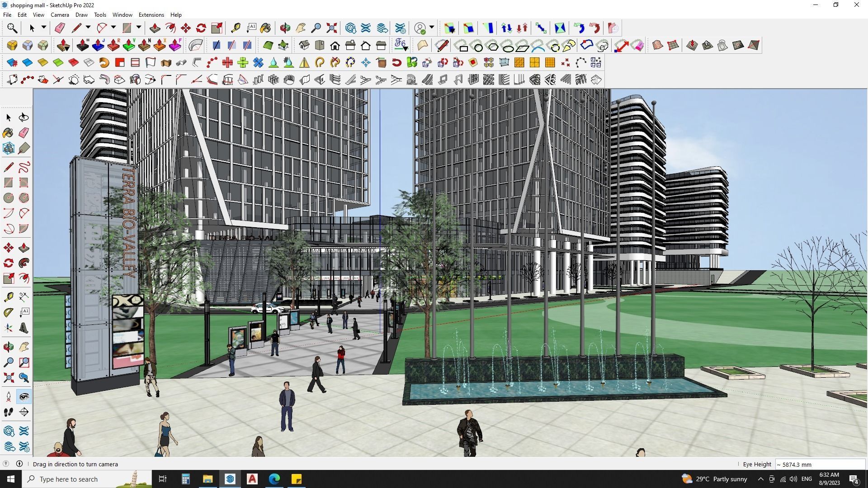This screenshot has width=868, height=488.
Task: Toggle the Look Around eye tool
Action: point(24,397)
